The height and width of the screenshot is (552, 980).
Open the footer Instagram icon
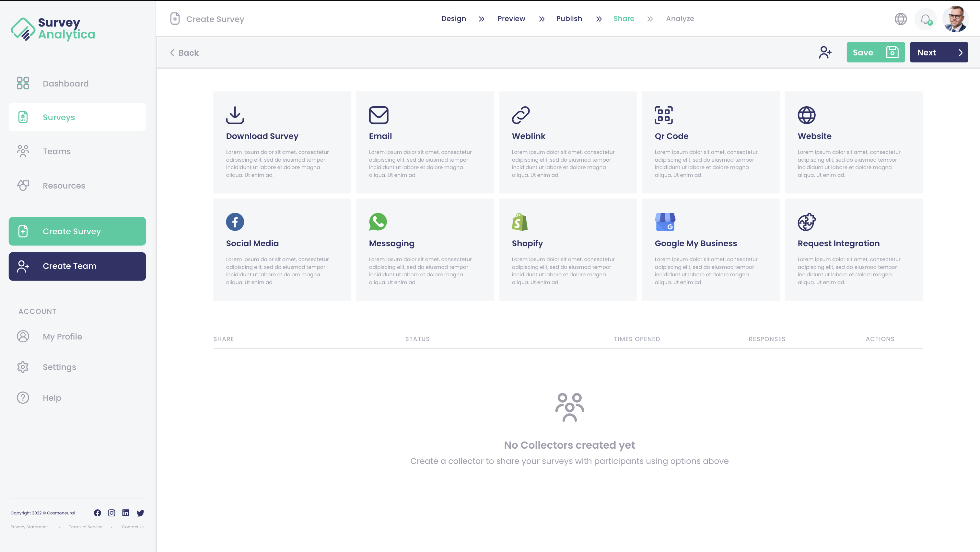coord(111,513)
